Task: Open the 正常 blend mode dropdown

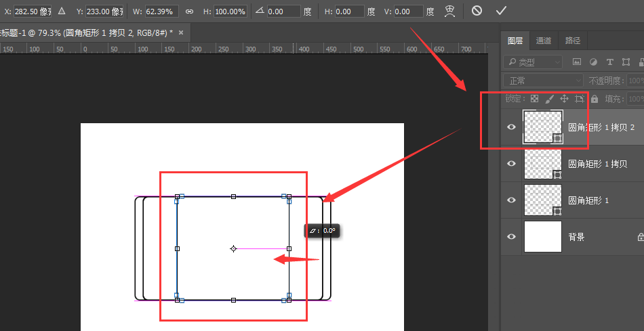Action: pos(544,81)
